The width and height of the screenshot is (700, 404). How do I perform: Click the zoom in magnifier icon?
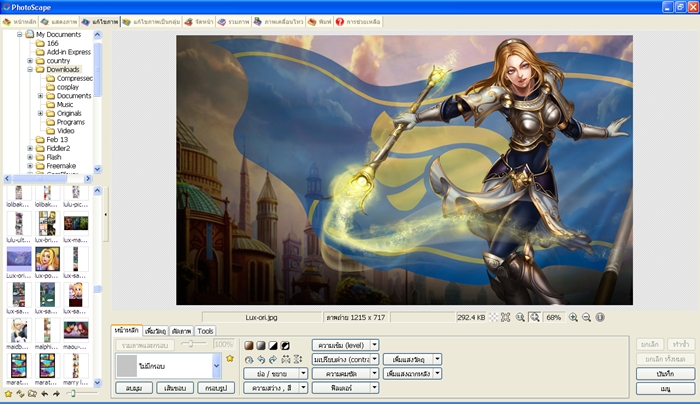[x=573, y=317]
